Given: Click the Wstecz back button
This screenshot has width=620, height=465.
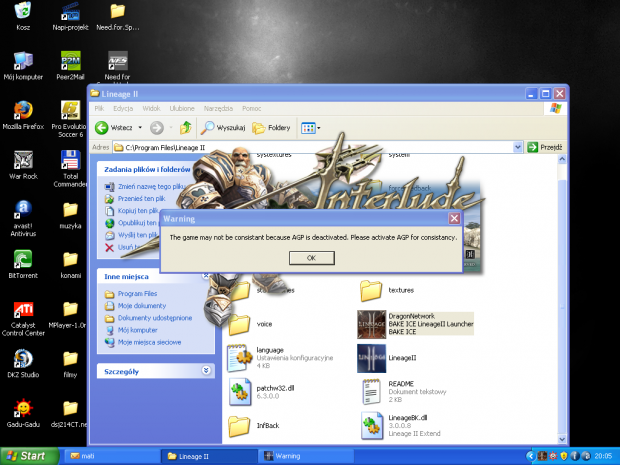Looking at the screenshot, I should pyautogui.click(x=114, y=128).
